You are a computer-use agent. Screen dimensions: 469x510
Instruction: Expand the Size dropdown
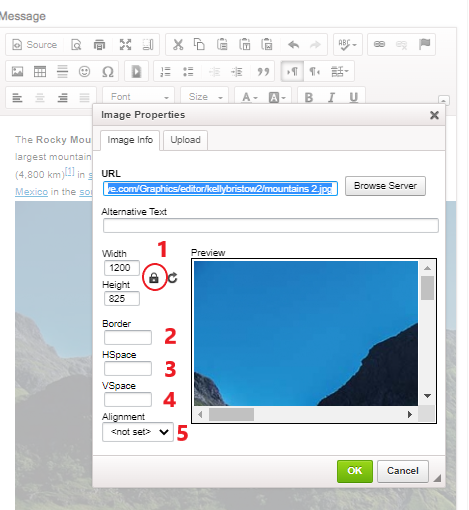[x=205, y=97]
